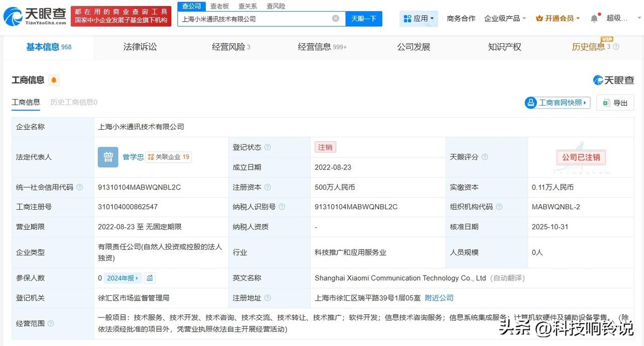Expand the 开通会员 dropdown
This screenshot has width=644, height=346.
point(558,18)
